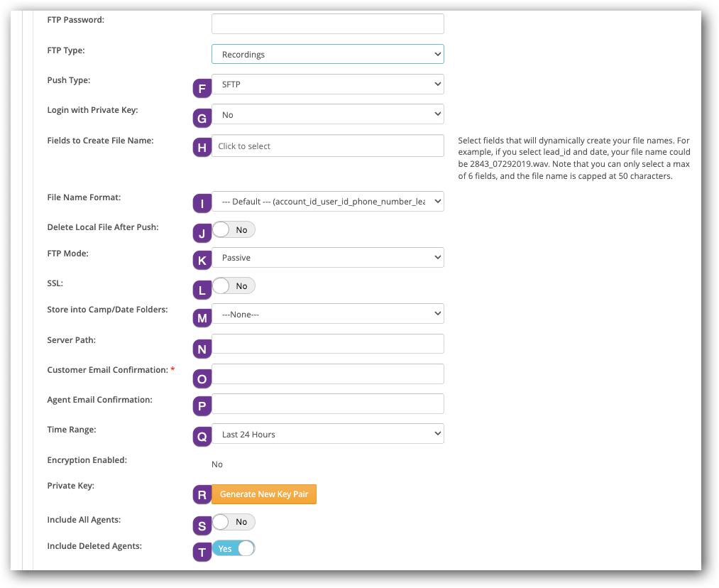Click Fields to Create File Name box
Image resolution: width=719 pixels, height=588 pixels.
tap(327, 146)
